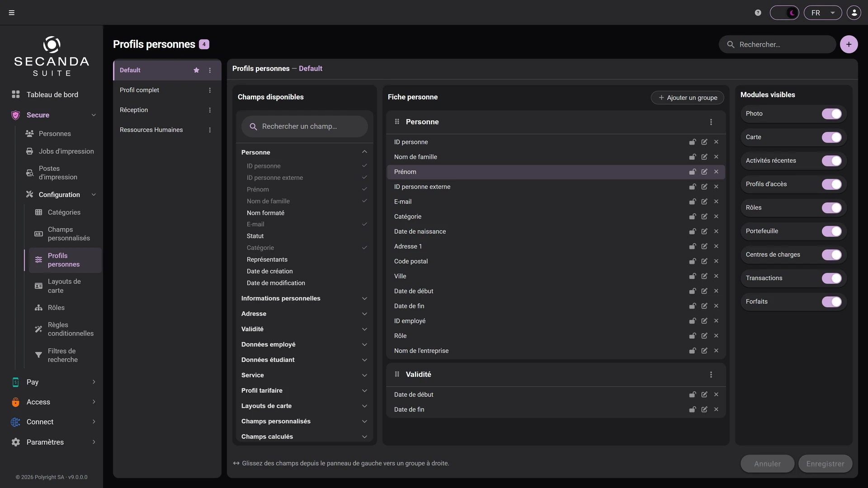Remove the Code postal field
868x488 pixels.
click(x=716, y=261)
